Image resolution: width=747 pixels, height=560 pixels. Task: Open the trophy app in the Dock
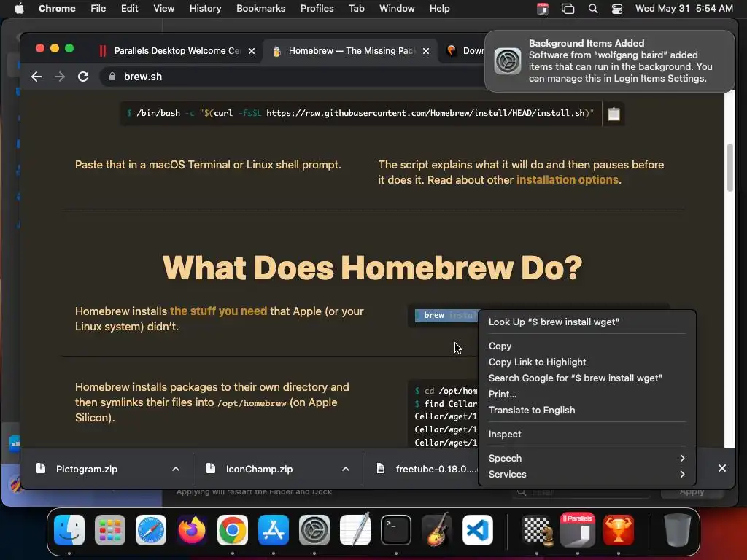pos(619,530)
